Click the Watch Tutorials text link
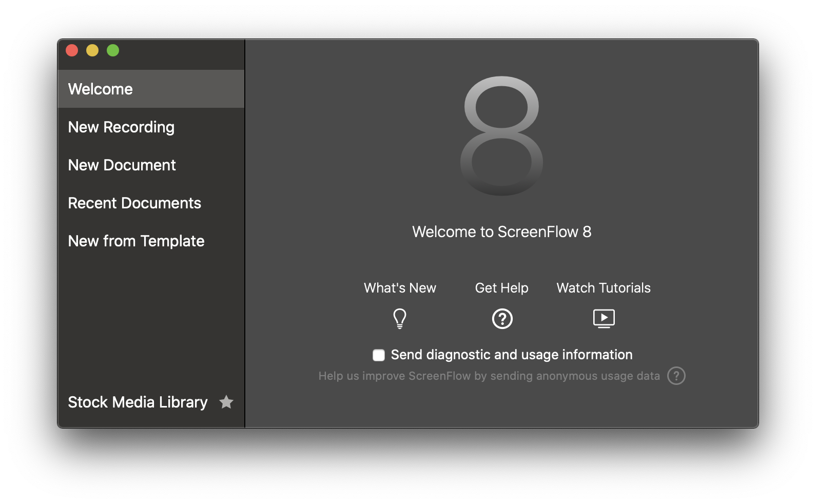Image resolution: width=816 pixels, height=504 pixels. (604, 288)
